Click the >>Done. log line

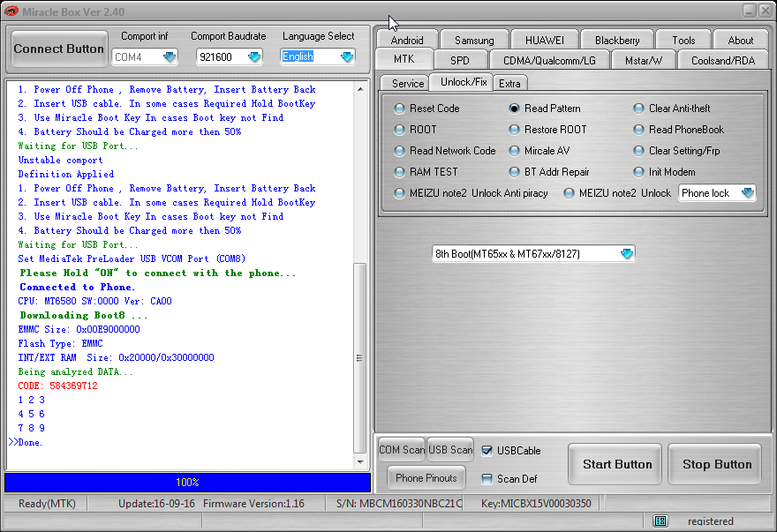tap(26, 442)
